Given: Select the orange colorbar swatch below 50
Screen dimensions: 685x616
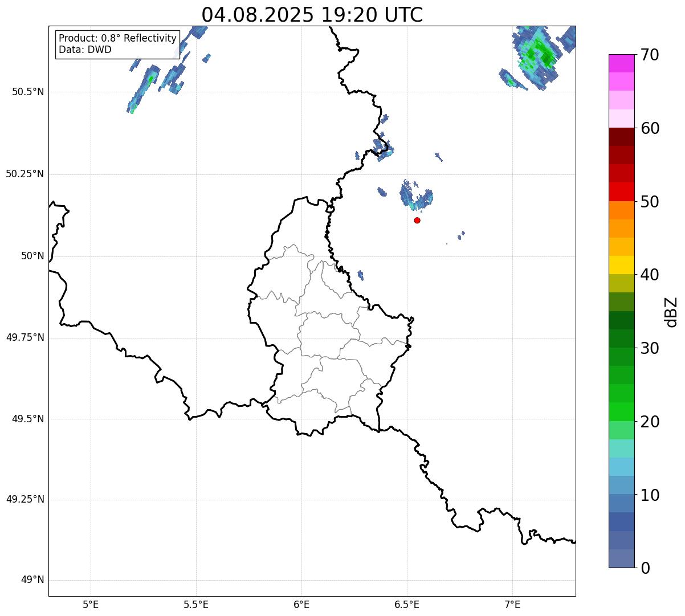Looking at the screenshot, I should click(x=622, y=210).
